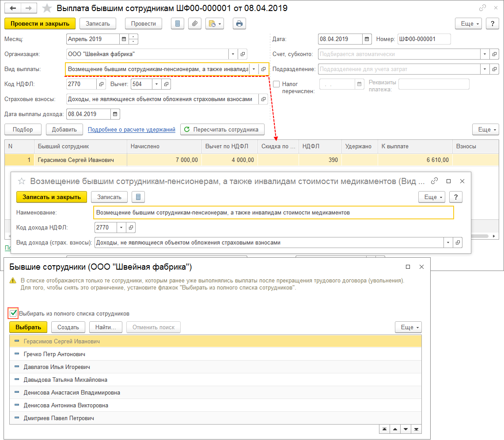This screenshot has width=504, height=440.
Task: Select Давыдова Татьяна Михайловна in the list
Action: (65, 380)
